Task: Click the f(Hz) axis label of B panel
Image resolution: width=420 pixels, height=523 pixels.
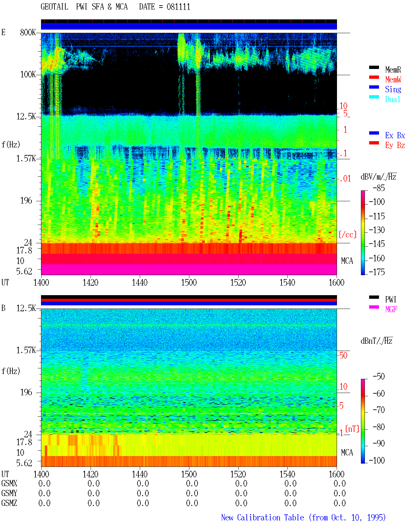Action: pos(11,371)
